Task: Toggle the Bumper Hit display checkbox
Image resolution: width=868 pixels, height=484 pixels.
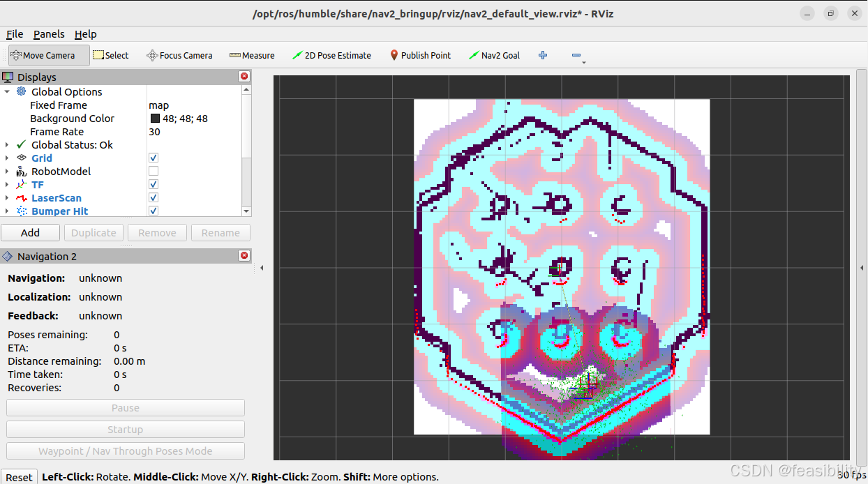Action: point(154,211)
